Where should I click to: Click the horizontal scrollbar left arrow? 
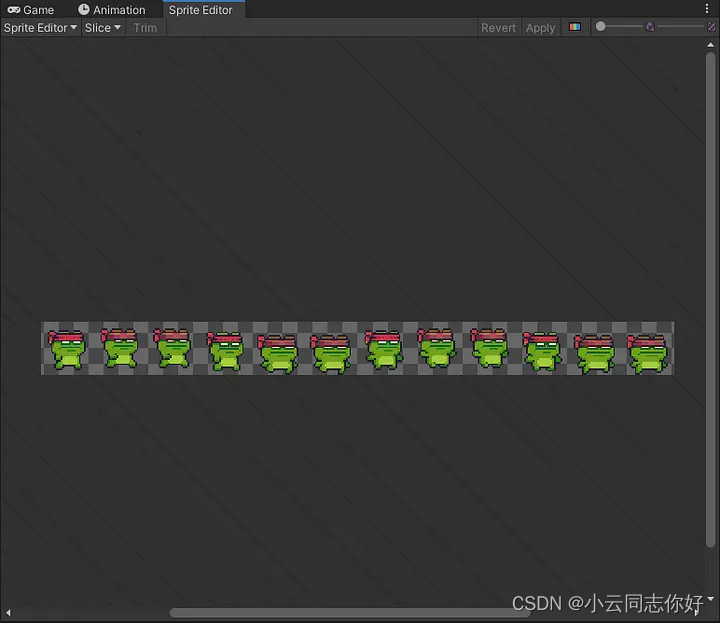[x=8, y=612]
